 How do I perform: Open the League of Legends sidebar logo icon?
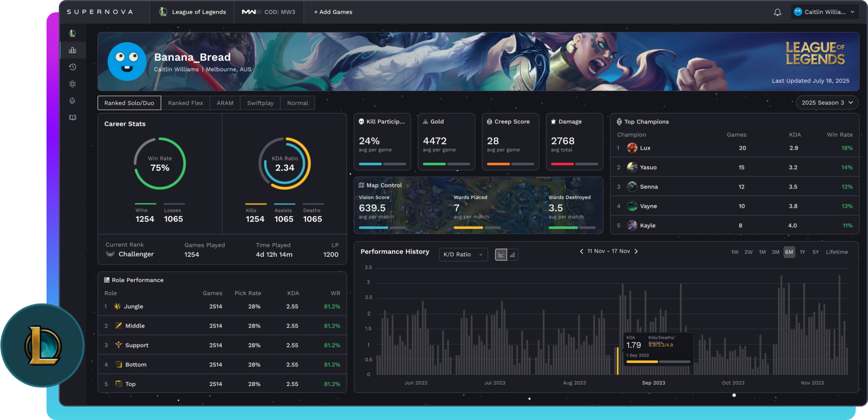tap(73, 33)
